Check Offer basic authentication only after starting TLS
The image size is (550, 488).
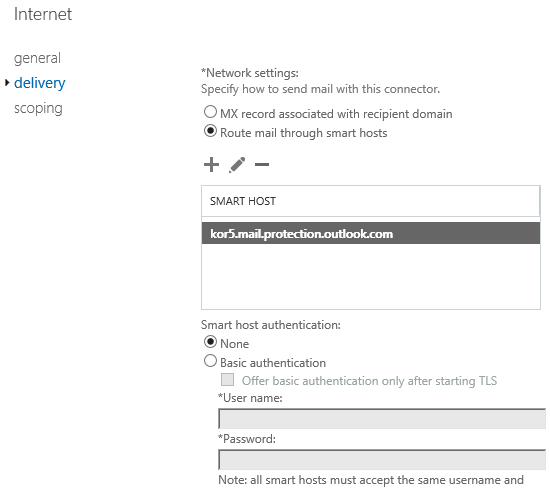point(227,380)
